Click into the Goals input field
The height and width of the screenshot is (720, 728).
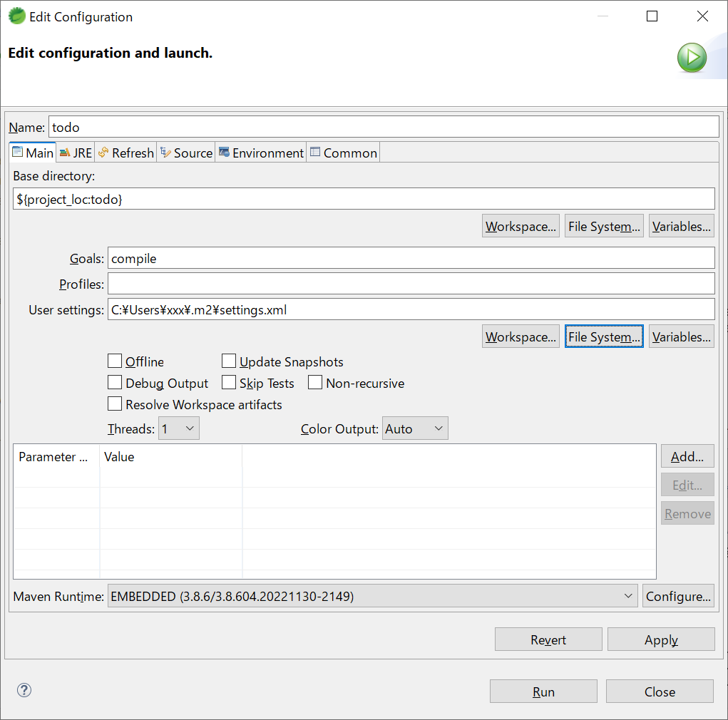click(411, 258)
